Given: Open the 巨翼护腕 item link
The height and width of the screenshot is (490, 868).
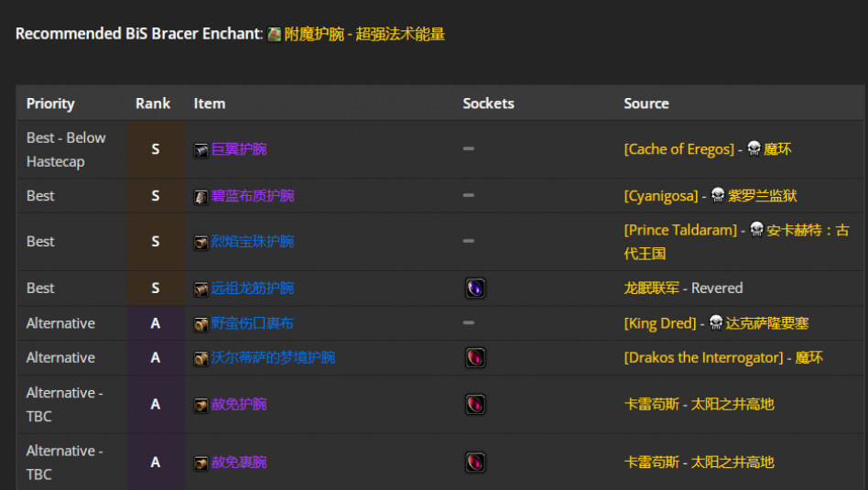Looking at the screenshot, I should [x=239, y=149].
